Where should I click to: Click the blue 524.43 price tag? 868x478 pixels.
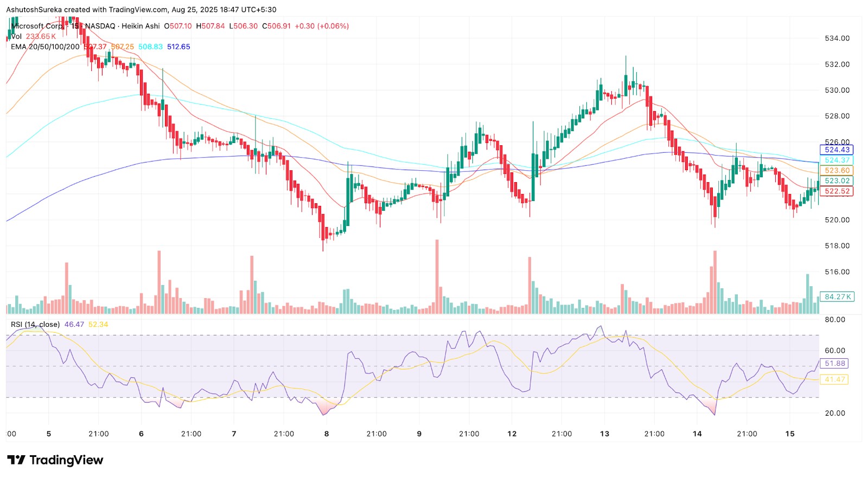coord(837,150)
